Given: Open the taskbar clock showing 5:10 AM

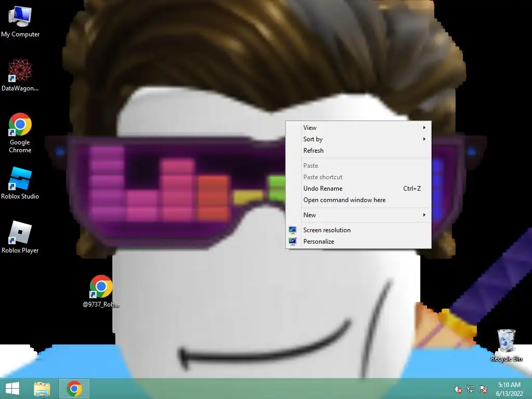Looking at the screenshot, I should [509, 389].
